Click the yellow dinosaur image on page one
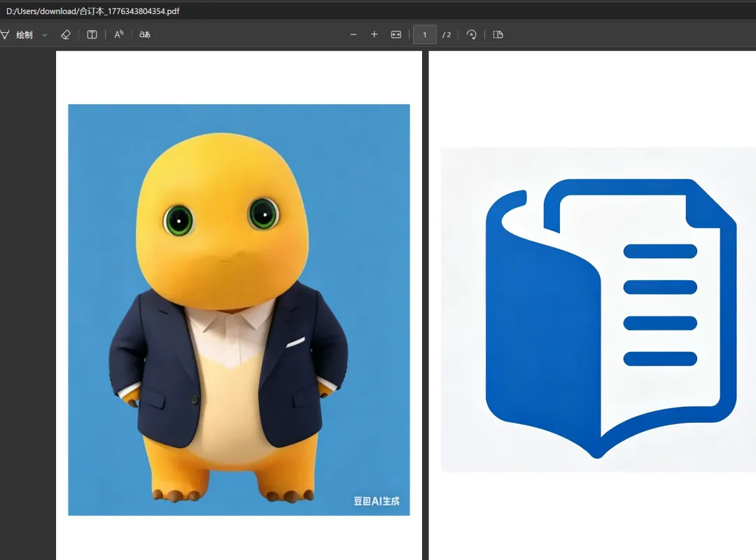756x560 pixels. (239, 309)
